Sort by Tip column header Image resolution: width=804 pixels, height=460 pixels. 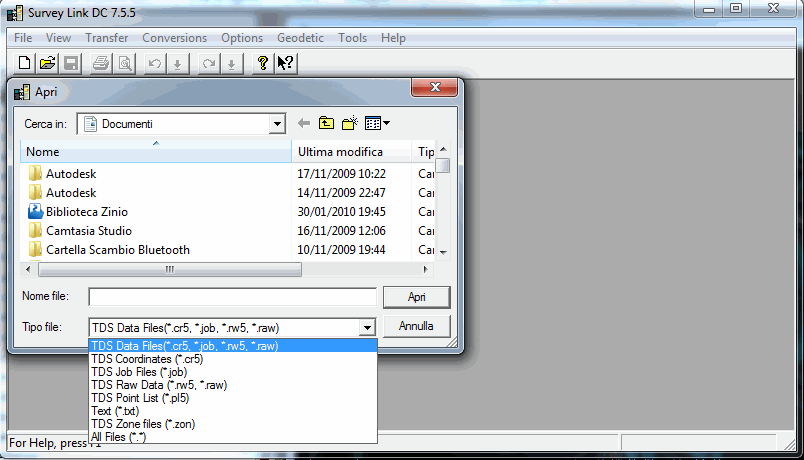point(424,152)
